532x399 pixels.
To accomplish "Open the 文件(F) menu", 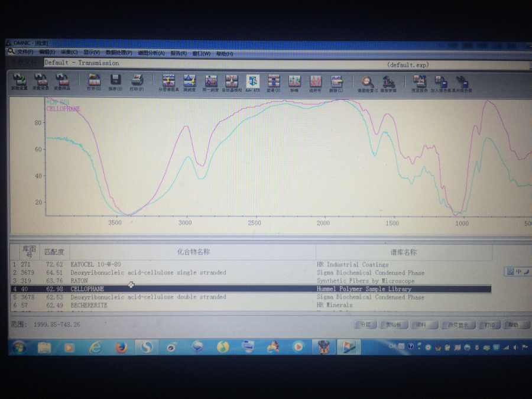I will click(25, 52).
